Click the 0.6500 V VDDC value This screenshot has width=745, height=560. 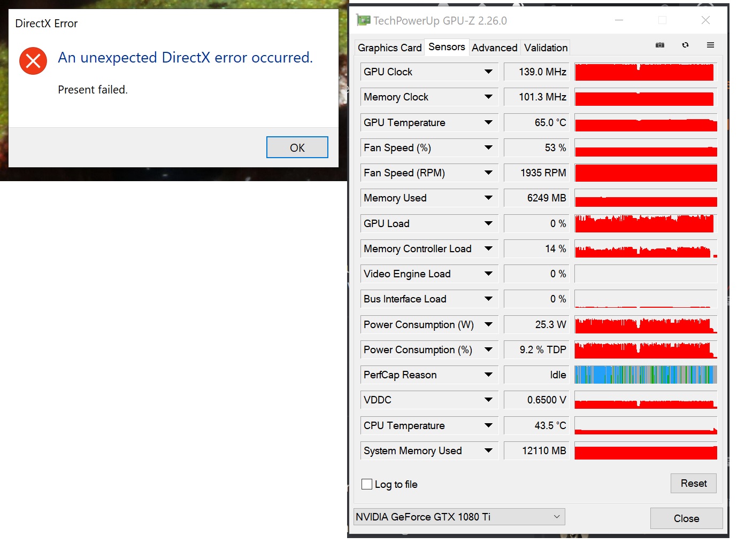click(536, 400)
